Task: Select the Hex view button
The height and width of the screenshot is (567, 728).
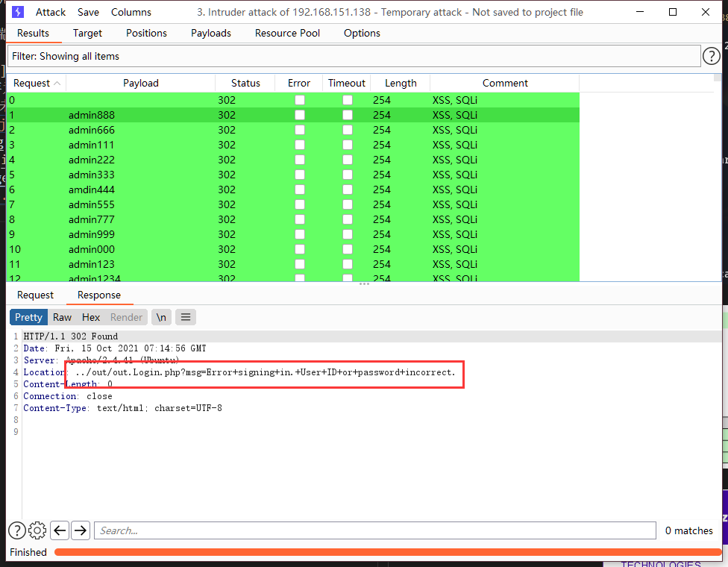Action: (x=91, y=317)
